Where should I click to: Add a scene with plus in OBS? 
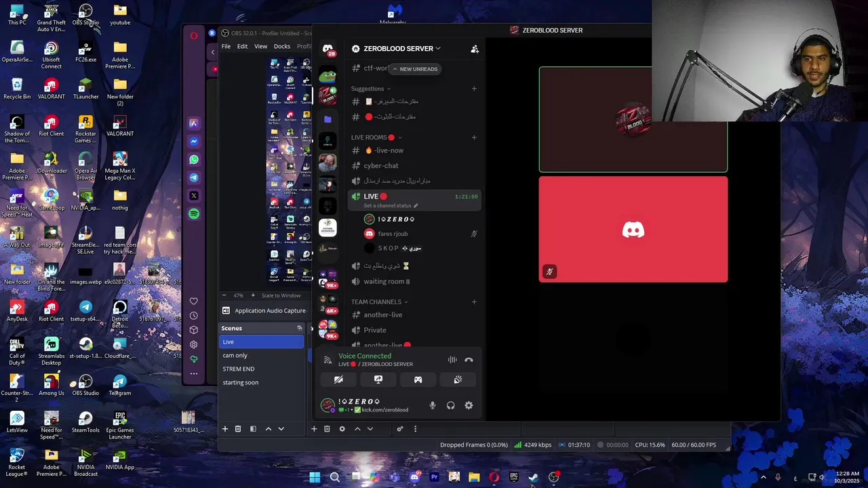pyautogui.click(x=225, y=428)
